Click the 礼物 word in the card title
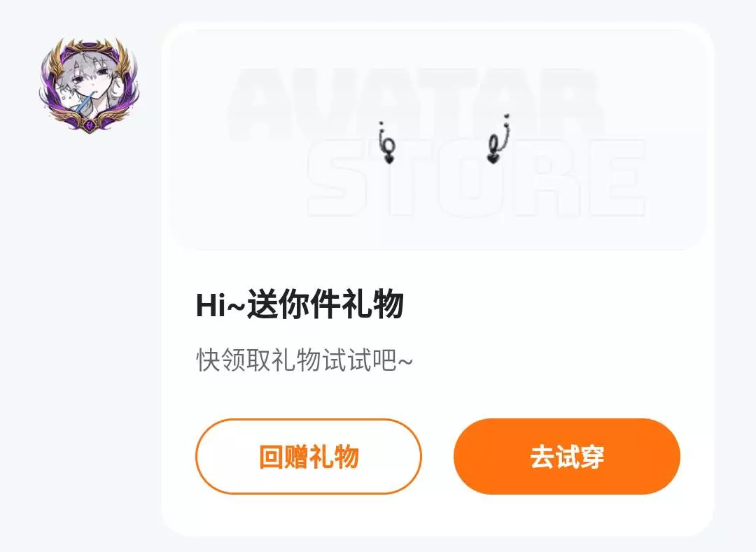The height and width of the screenshot is (552, 756). [x=372, y=304]
